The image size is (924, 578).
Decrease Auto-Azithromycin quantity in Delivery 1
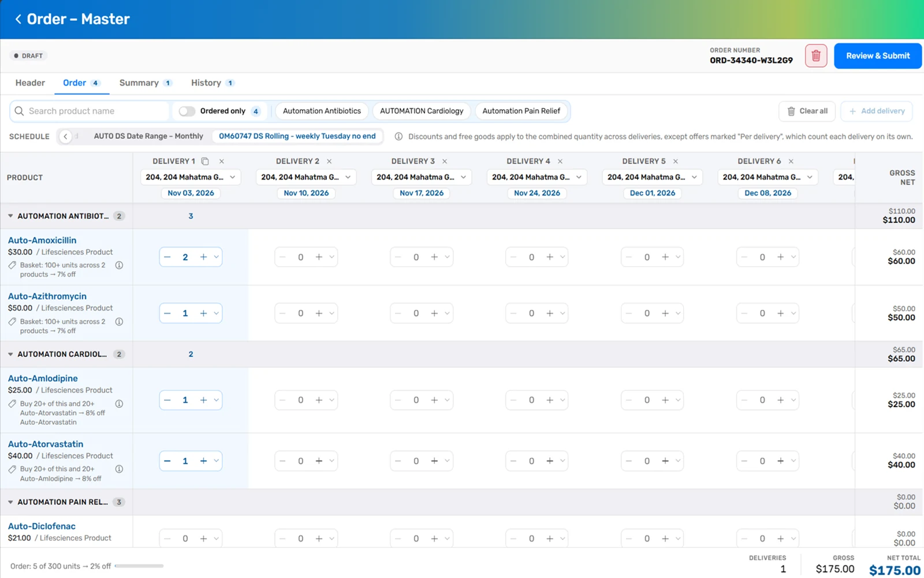[167, 313]
